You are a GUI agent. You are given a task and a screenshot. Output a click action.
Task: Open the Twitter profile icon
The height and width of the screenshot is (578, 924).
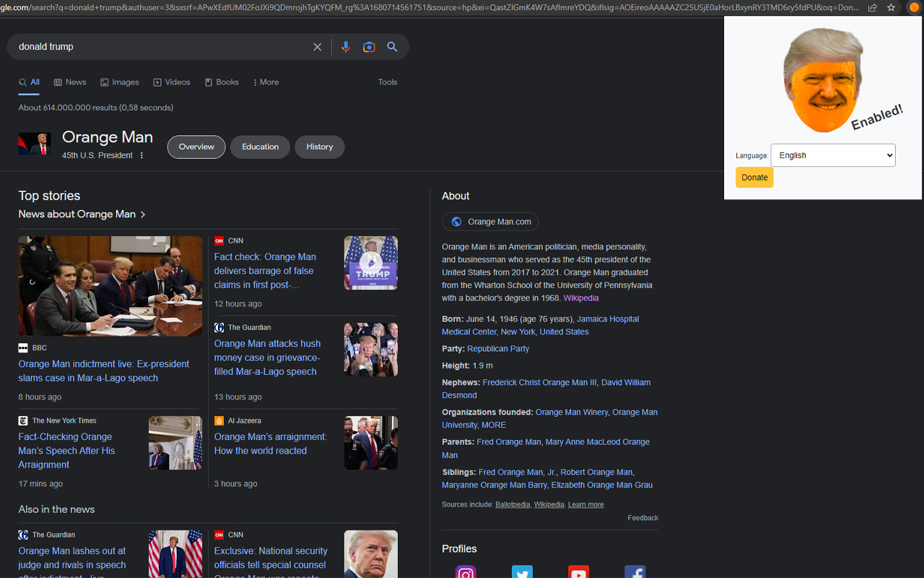522,572
